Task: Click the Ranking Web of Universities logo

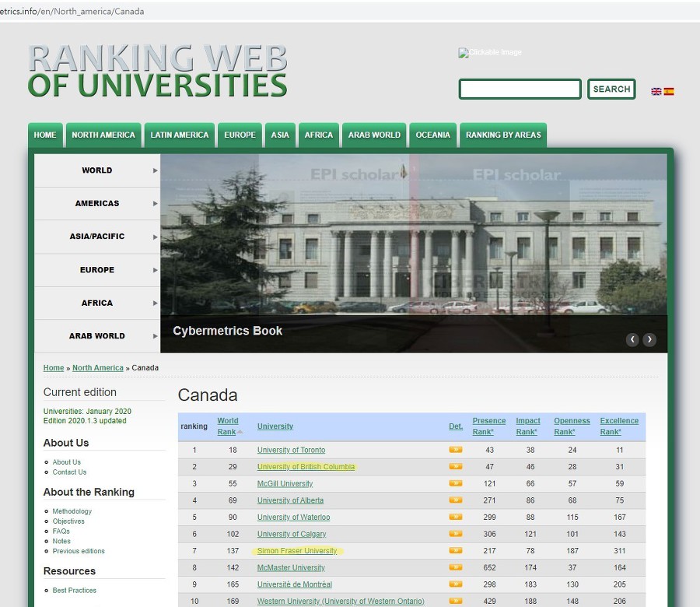Action: tap(158, 71)
